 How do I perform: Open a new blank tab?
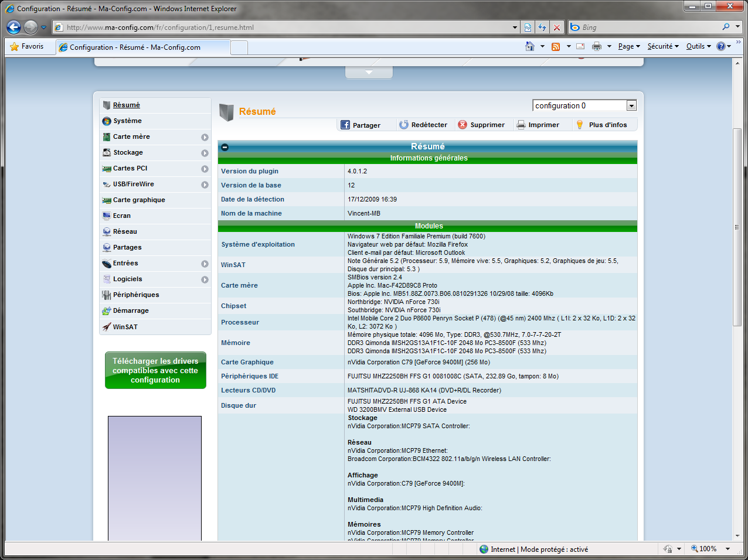click(x=239, y=47)
